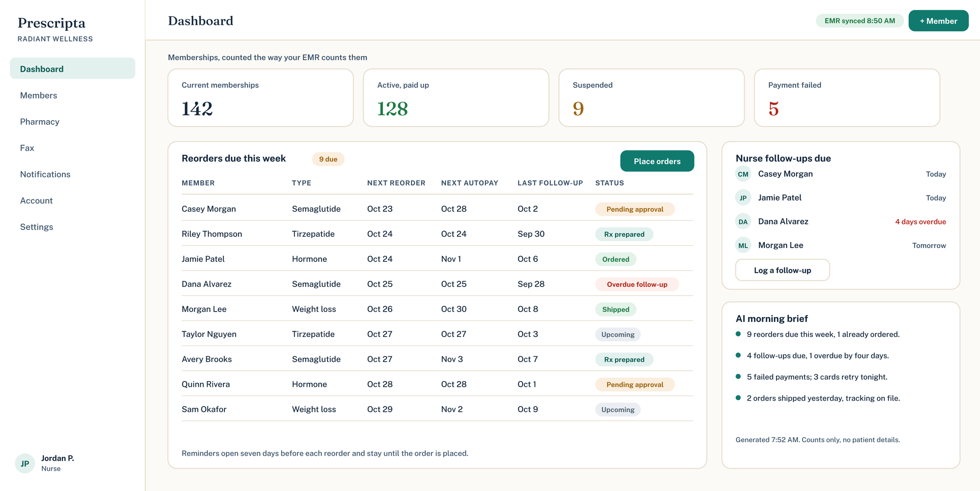Click the Jordan P. profile avatar
Screen dimensions: 980x491
25,463
